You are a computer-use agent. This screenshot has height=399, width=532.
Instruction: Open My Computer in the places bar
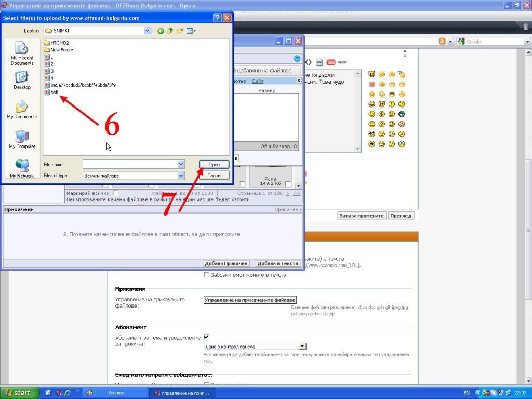click(x=22, y=139)
